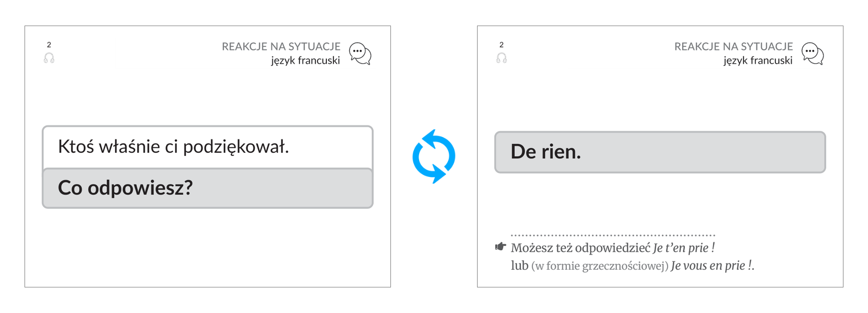Select the 'De rien.' answer box
This screenshot has width=868, height=313.
[660, 152]
